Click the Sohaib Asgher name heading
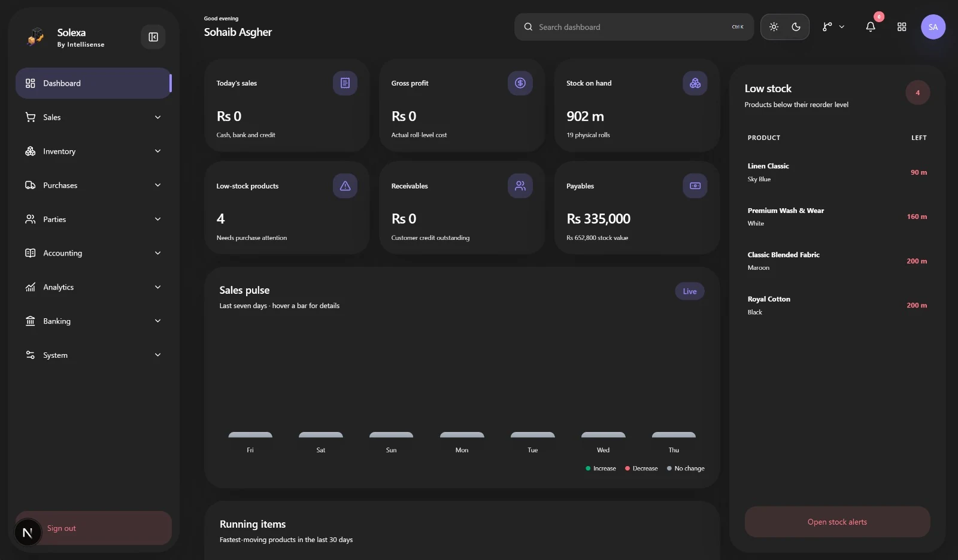958x560 pixels. 238,32
